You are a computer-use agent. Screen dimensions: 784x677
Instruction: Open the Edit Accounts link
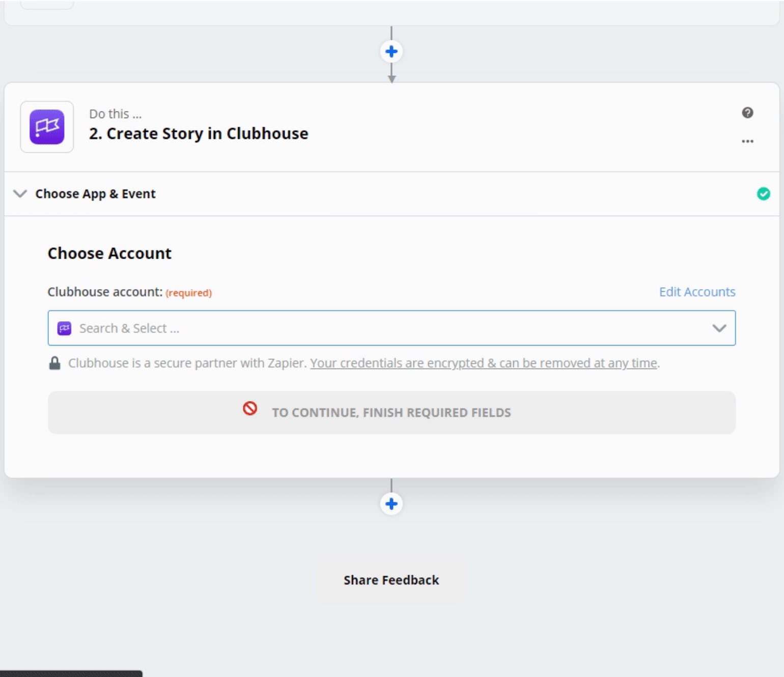click(697, 292)
